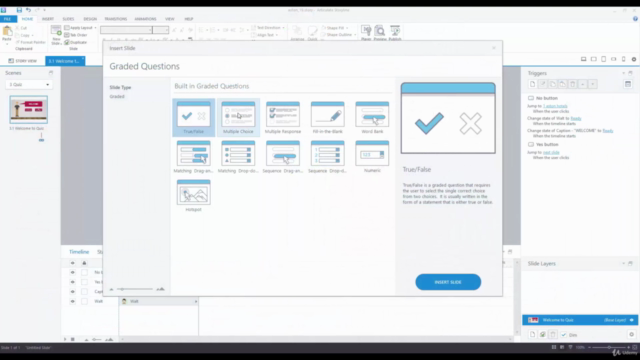
Task: Toggle the lock checkbox for the No button row
Action: [x=84, y=272]
